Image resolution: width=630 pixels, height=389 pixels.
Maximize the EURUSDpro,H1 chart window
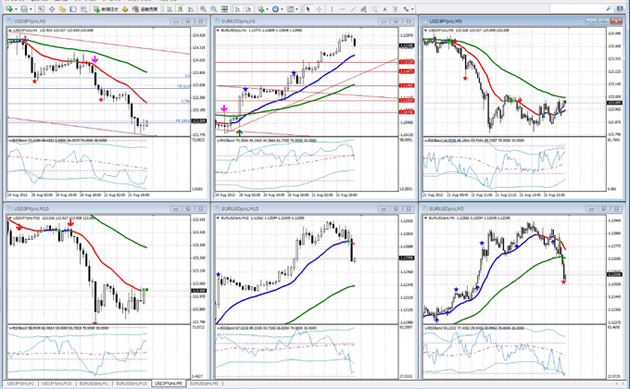[396, 21]
